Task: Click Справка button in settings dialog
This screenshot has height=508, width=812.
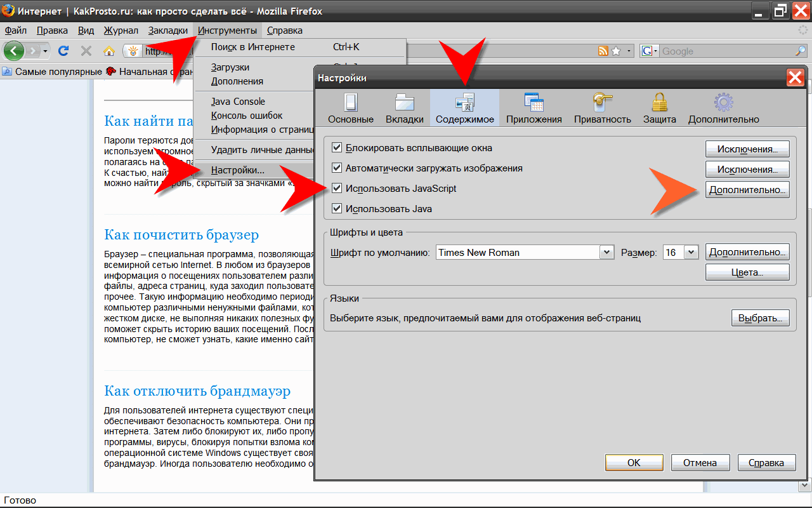Action: click(766, 462)
